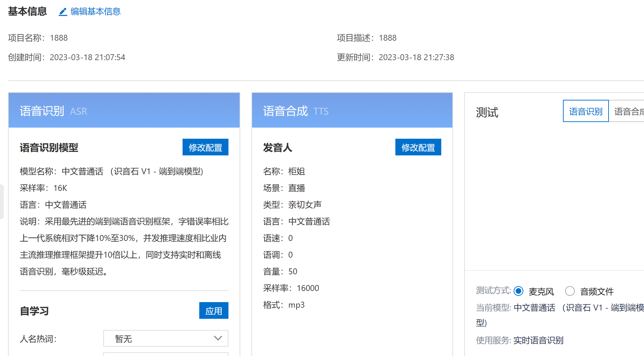Click the 语音合成 TTS panel header
This screenshot has height=356, width=644.
click(352, 111)
